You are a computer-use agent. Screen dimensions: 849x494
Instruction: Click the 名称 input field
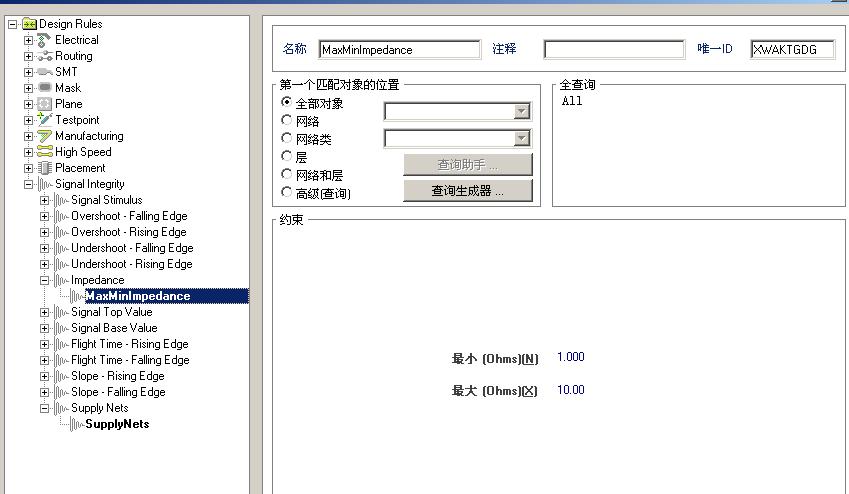click(400, 50)
